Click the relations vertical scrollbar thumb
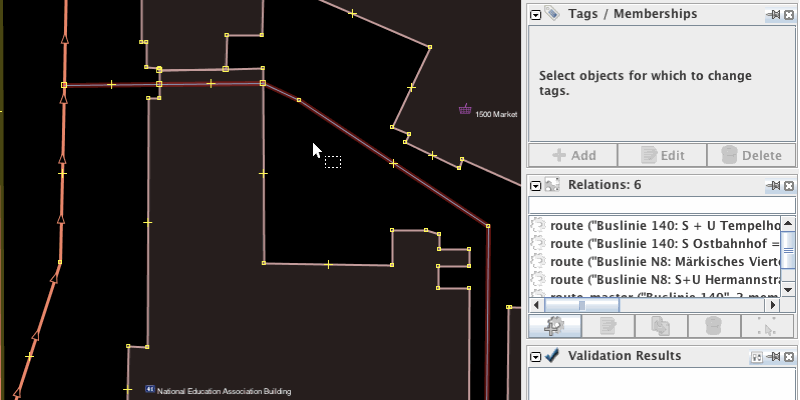The image size is (800, 400). tap(788, 249)
